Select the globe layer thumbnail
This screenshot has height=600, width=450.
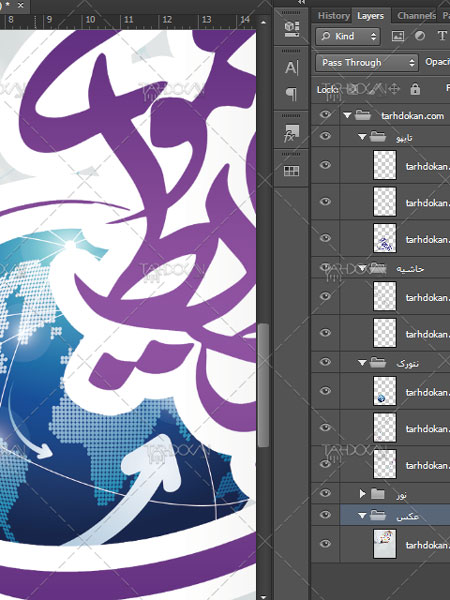pos(385,391)
